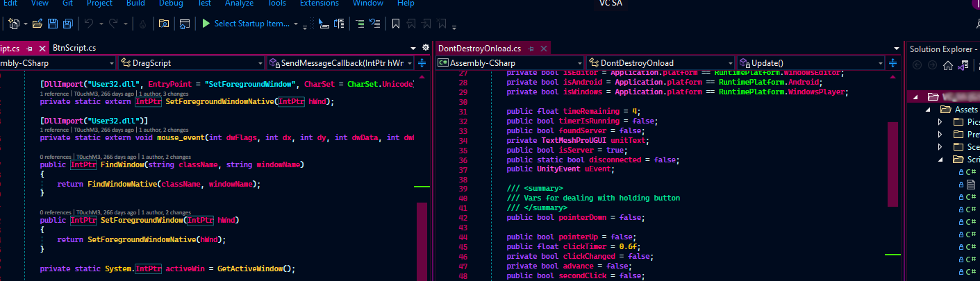Toggle pin on DontDestroyOnload.cs tab

(532, 49)
